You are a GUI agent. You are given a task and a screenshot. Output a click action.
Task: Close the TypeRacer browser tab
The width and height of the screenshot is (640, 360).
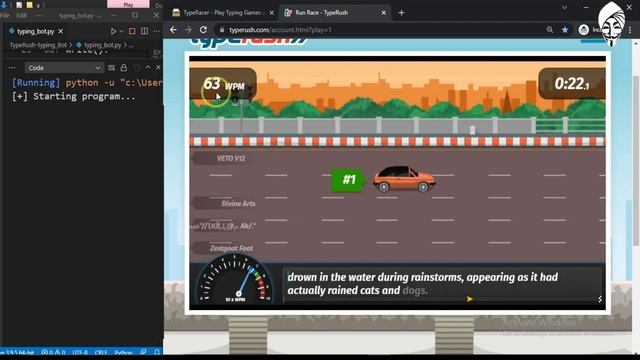pos(272,13)
